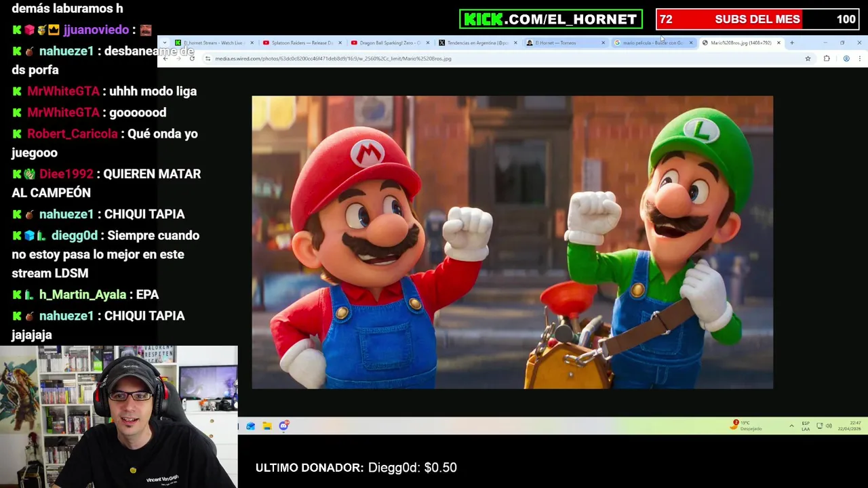Open the Dragon Ball Sparking Zero tab
The width and height of the screenshot is (868, 488).
point(390,43)
